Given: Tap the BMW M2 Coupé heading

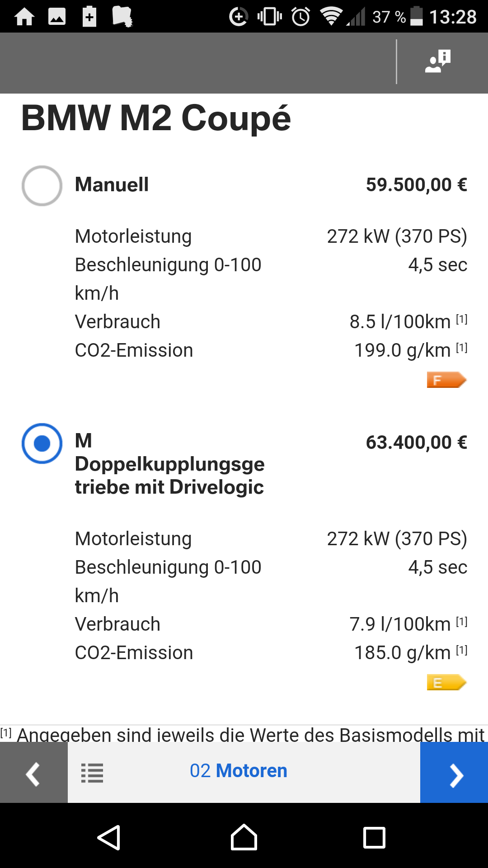Looking at the screenshot, I should tap(156, 118).
